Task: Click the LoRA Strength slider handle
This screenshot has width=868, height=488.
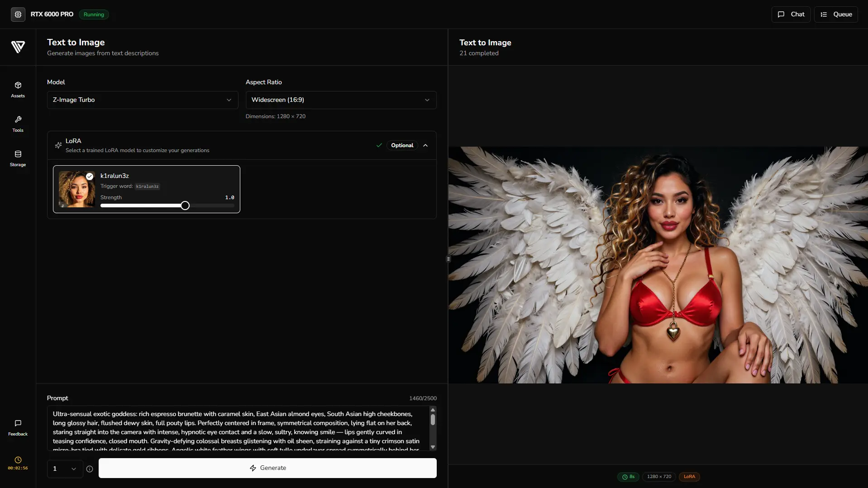Action: point(185,206)
